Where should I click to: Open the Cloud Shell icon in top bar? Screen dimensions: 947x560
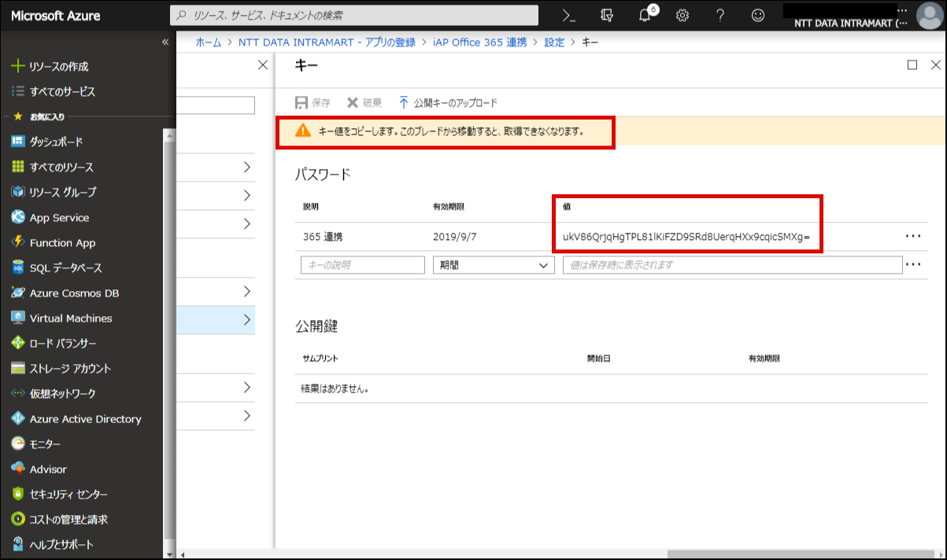[568, 15]
